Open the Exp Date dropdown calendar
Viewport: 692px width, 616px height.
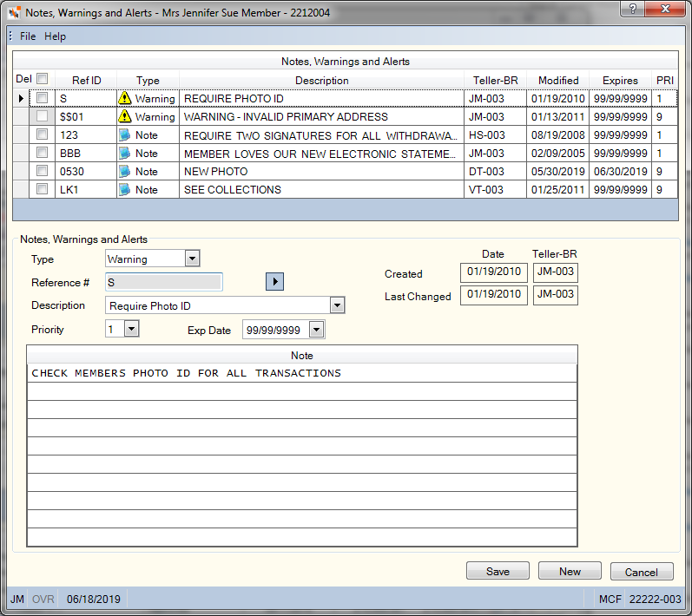pyautogui.click(x=316, y=330)
